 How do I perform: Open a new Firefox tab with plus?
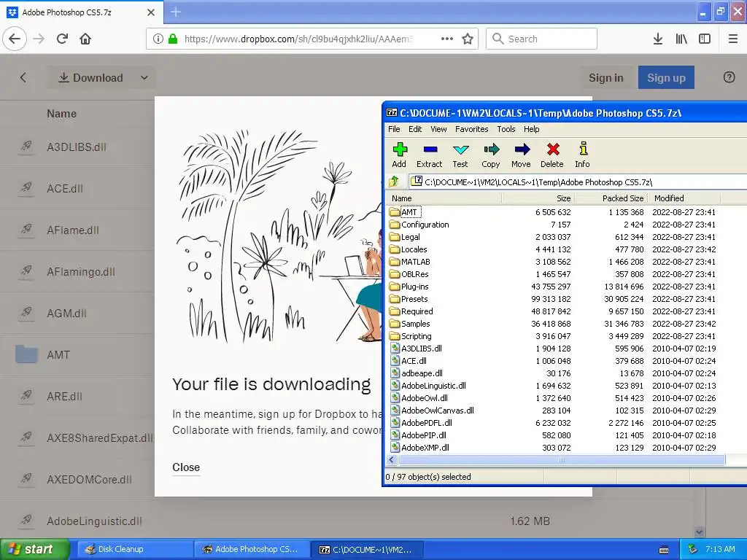pos(176,12)
